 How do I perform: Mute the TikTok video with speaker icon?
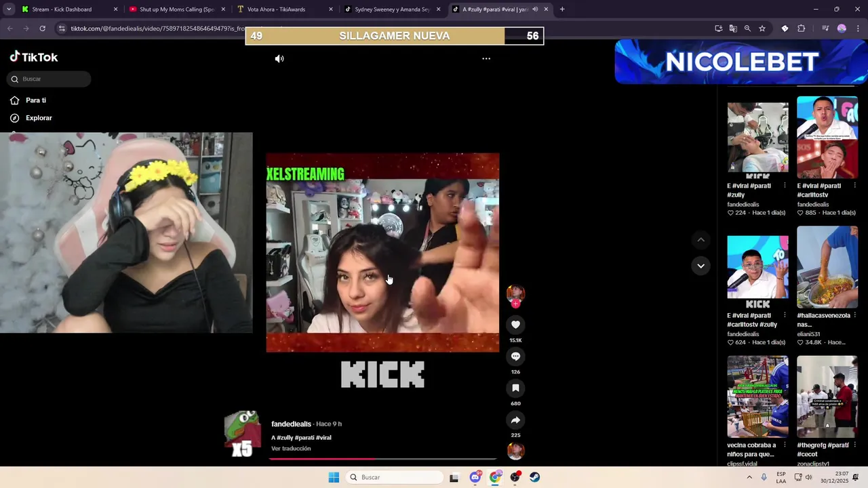(279, 59)
